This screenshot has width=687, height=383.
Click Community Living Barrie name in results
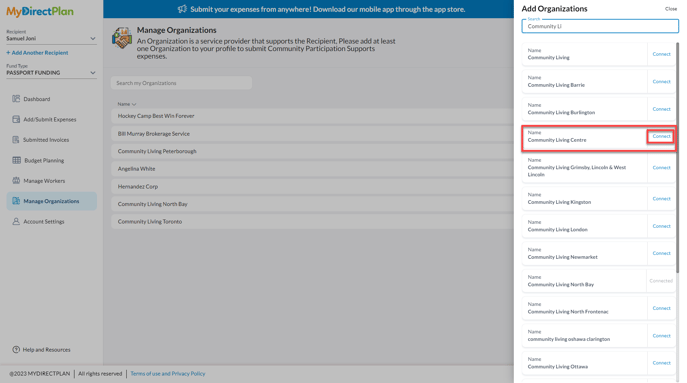(556, 85)
